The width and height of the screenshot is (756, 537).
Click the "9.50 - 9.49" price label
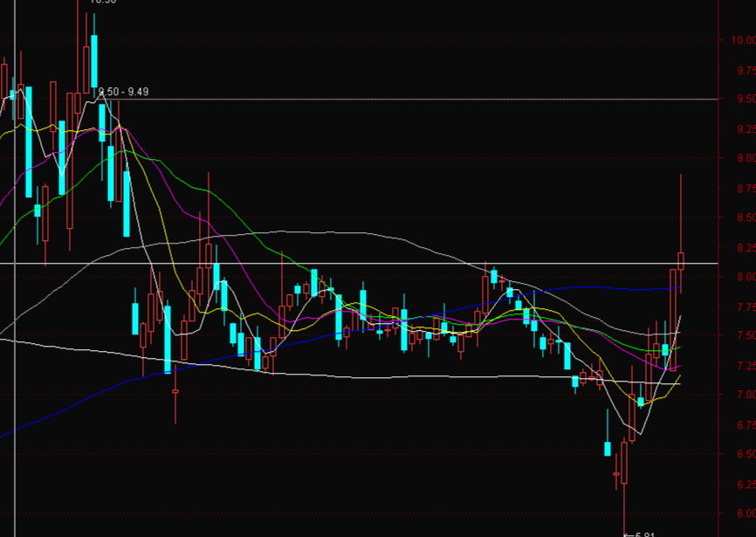(123, 92)
